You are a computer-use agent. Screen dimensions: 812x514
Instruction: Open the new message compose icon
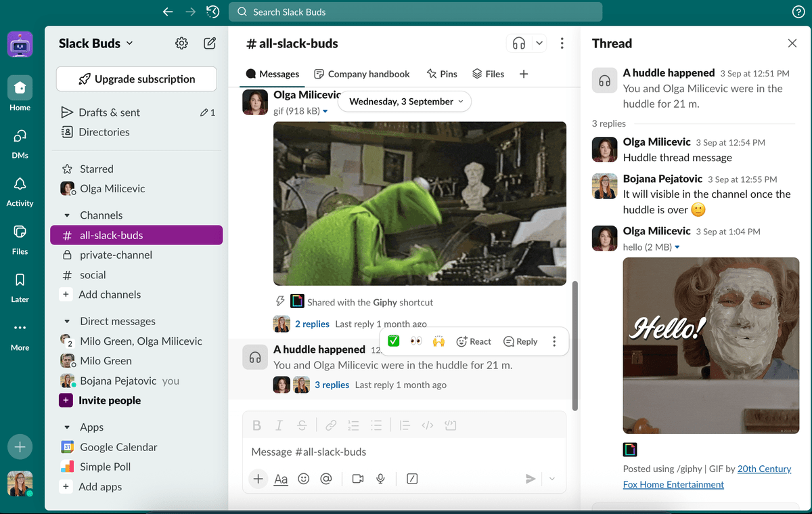point(210,43)
